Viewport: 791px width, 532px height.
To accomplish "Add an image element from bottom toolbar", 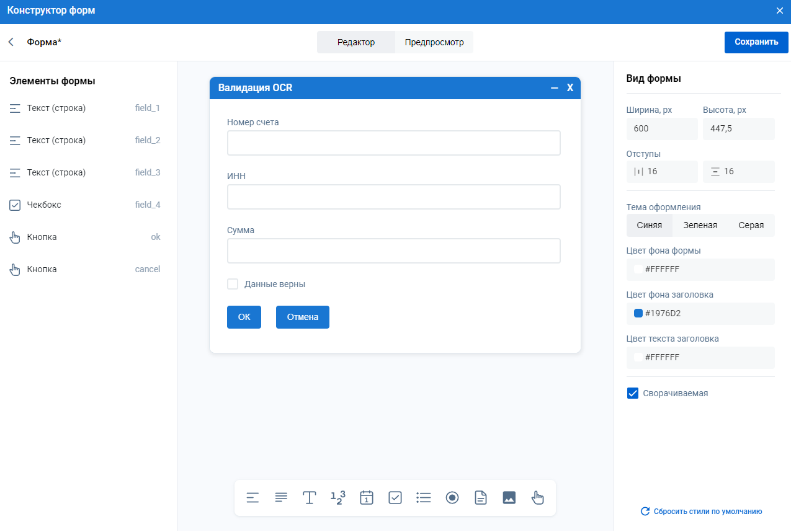I will point(509,498).
